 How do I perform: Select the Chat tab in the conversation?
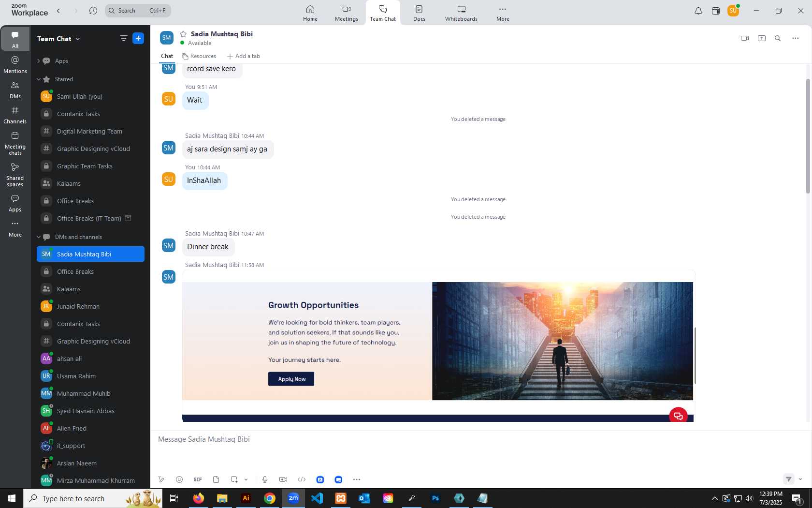click(167, 56)
